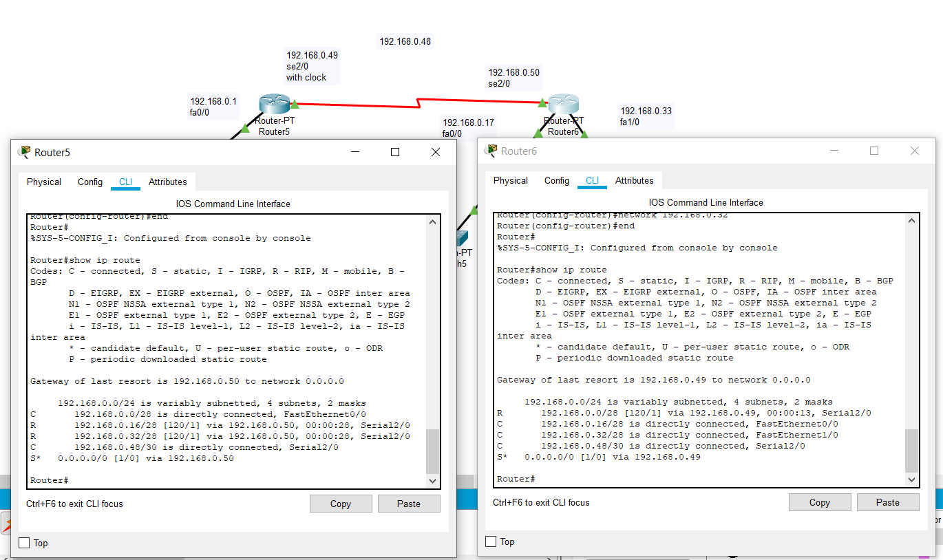Click the 192.168.0.50 se2/0 label
Viewport: 943px width, 560px height.
click(x=514, y=78)
